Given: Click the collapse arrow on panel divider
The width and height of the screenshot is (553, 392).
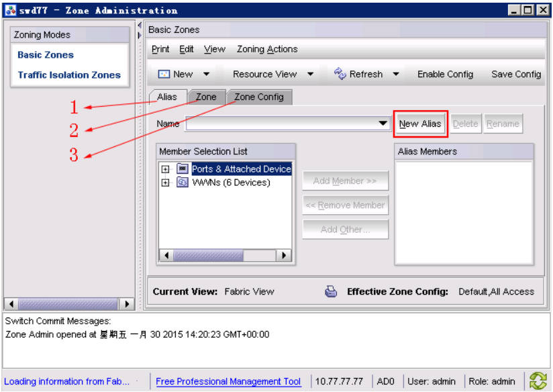Looking at the screenshot, I should [139, 26].
